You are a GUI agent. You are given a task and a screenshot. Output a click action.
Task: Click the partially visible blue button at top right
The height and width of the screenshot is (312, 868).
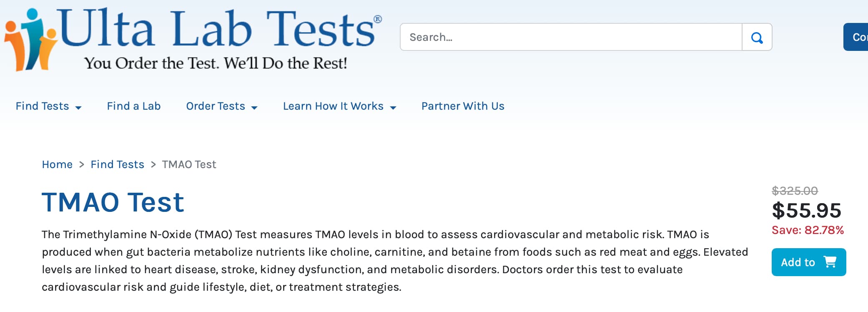point(856,37)
